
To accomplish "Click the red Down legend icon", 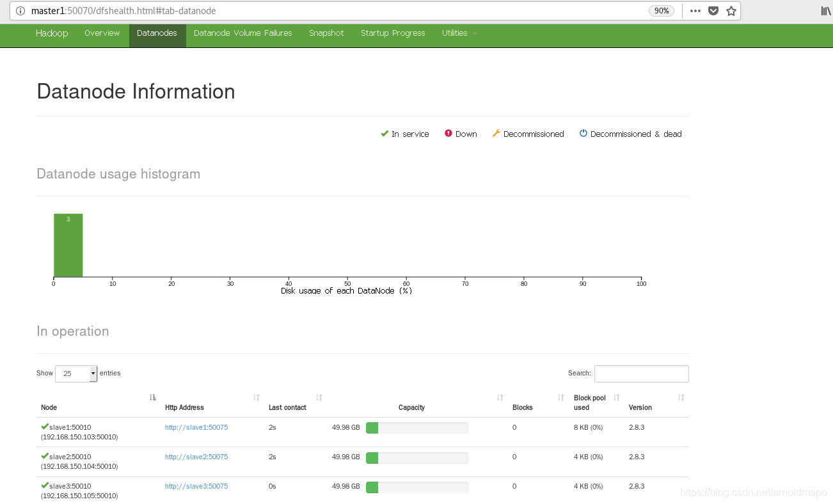I will click(x=448, y=134).
